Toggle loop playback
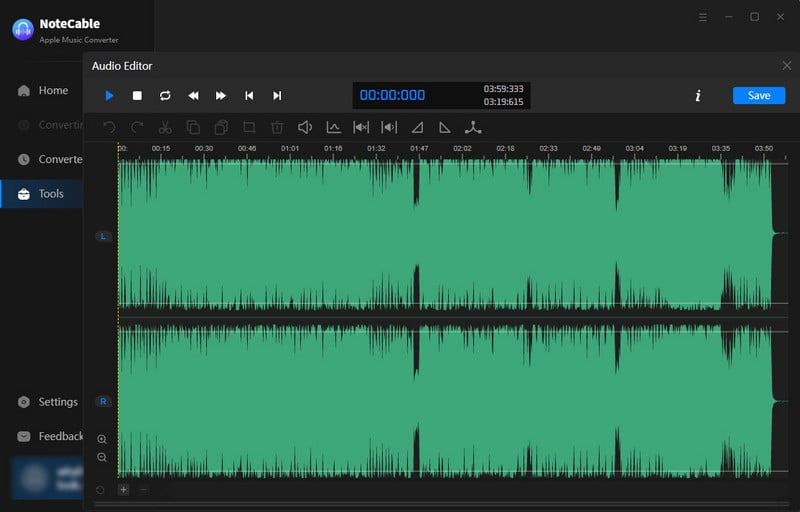This screenshot has width=800, height=512. (x=165, y=95)
